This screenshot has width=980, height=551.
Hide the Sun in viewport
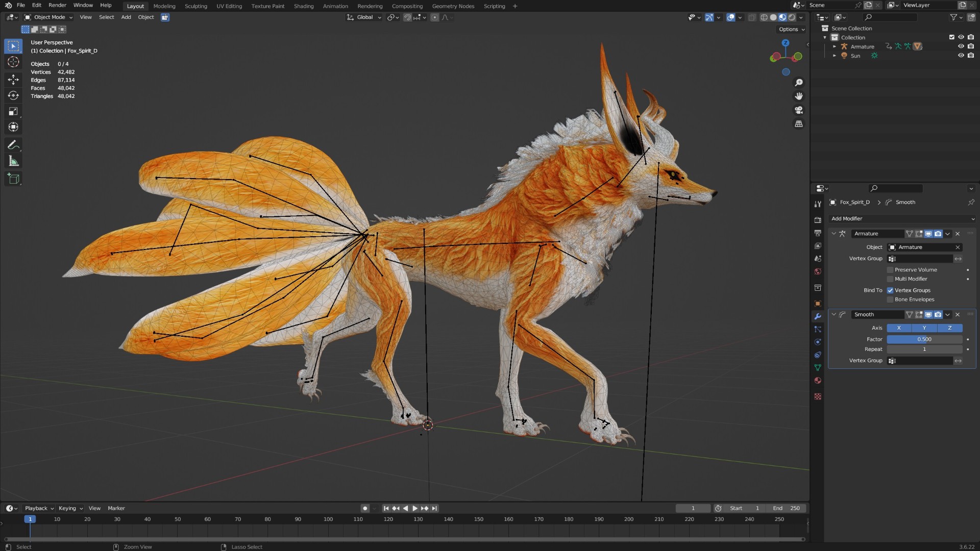961,56
